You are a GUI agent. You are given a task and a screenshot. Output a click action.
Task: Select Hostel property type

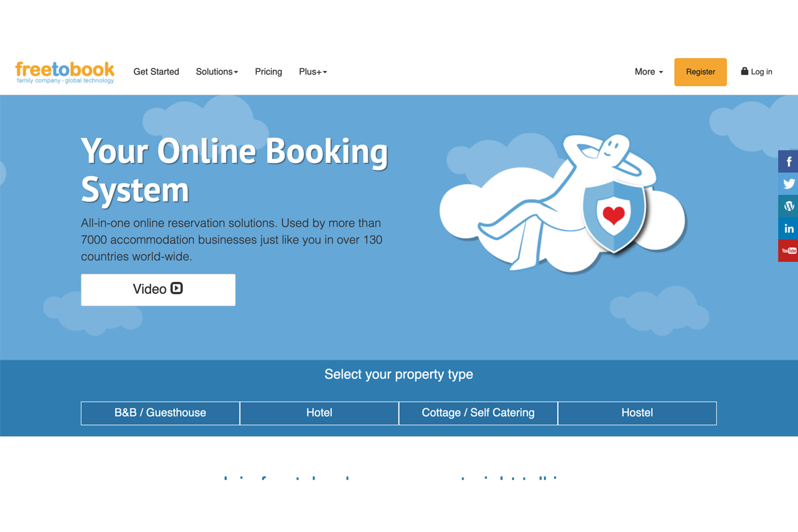637,413
